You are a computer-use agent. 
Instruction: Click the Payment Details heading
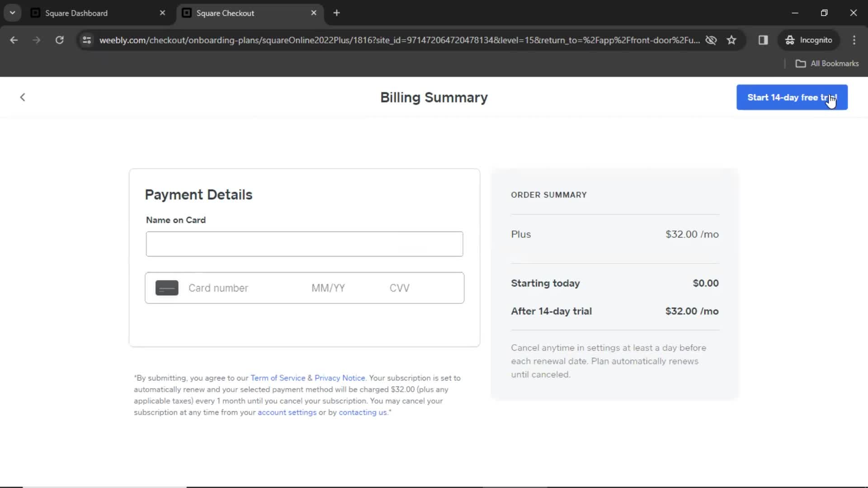tap(198, 194)
